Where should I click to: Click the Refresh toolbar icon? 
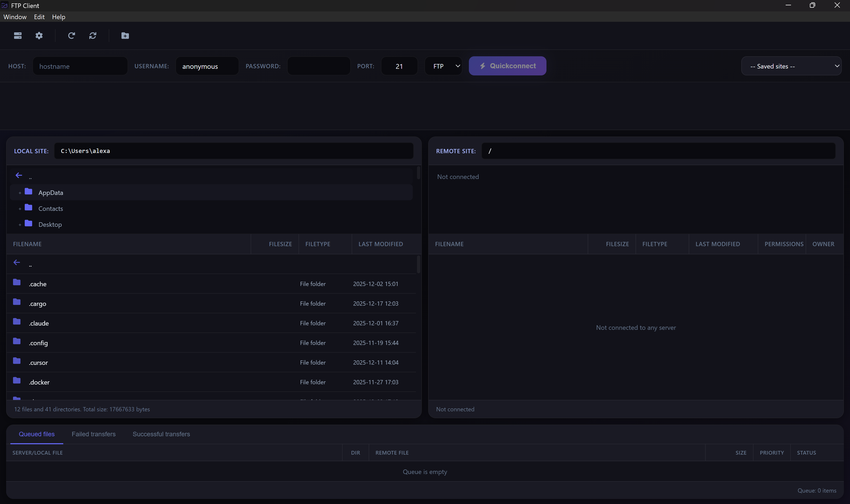pos(72,36)
